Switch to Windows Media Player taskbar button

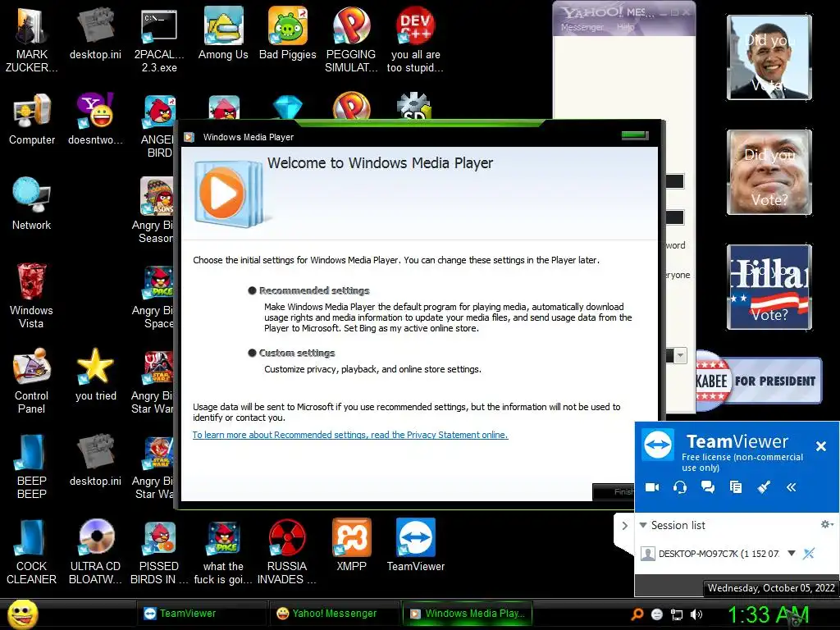pos(467,614)
